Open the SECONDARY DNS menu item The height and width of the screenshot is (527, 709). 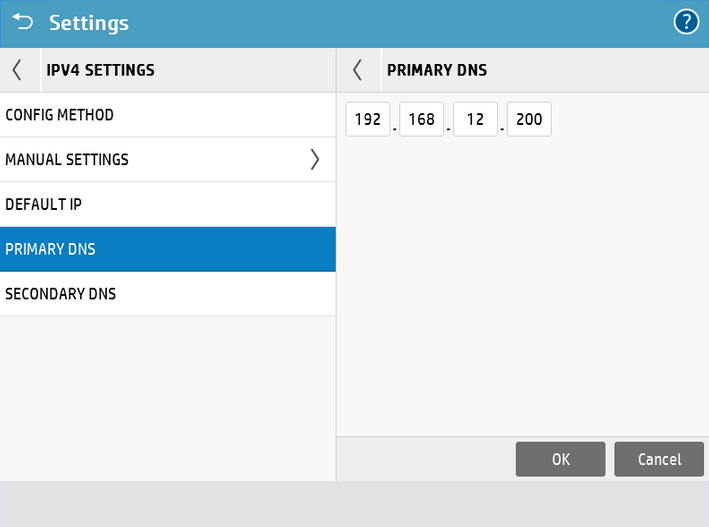(168, 294)
